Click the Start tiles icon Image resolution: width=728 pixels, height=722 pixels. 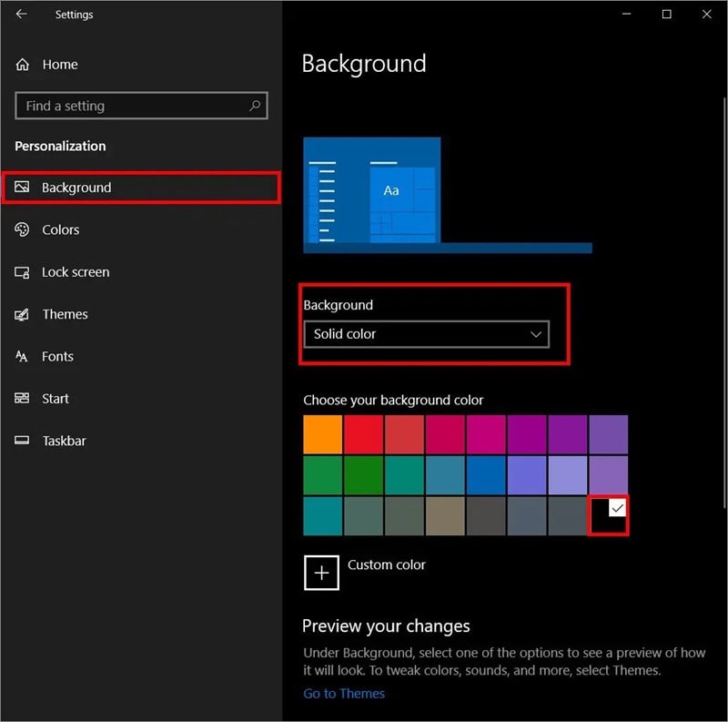click(x=23, y=399)
